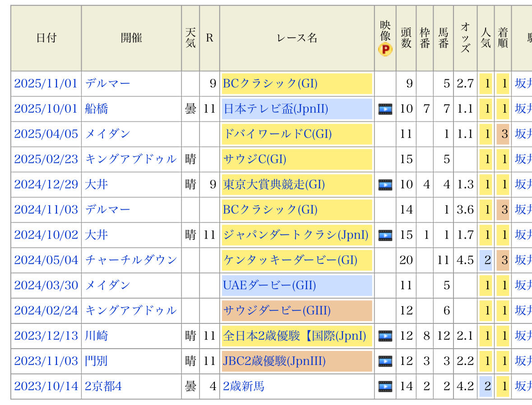Select the 門別 venue link

click(97, 361)
